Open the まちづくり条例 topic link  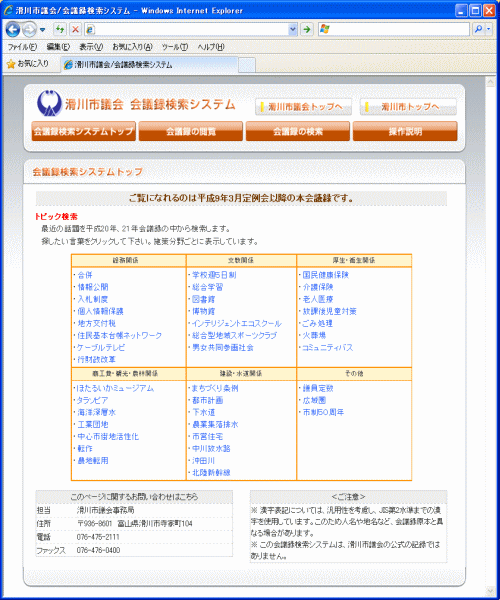[215, 388]
